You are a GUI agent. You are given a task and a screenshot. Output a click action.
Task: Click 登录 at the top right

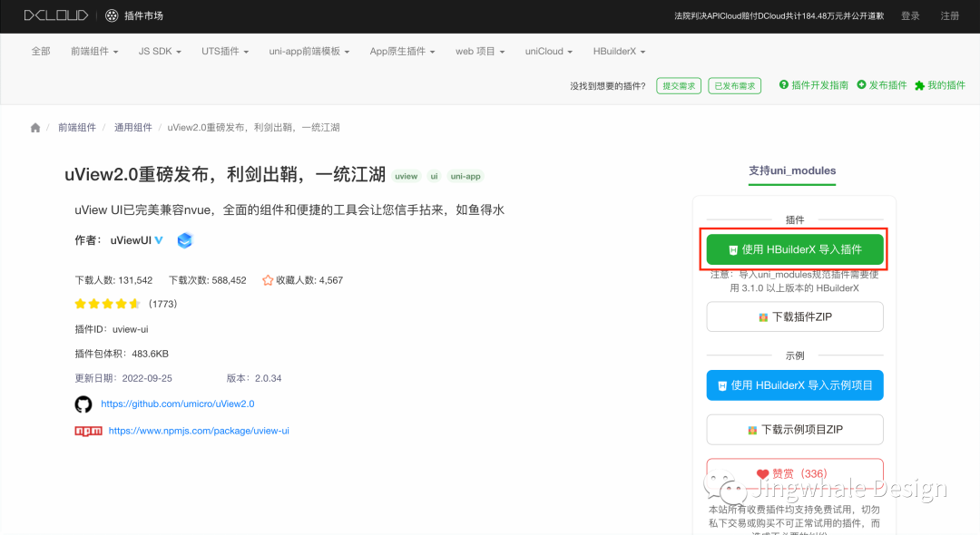909,15
